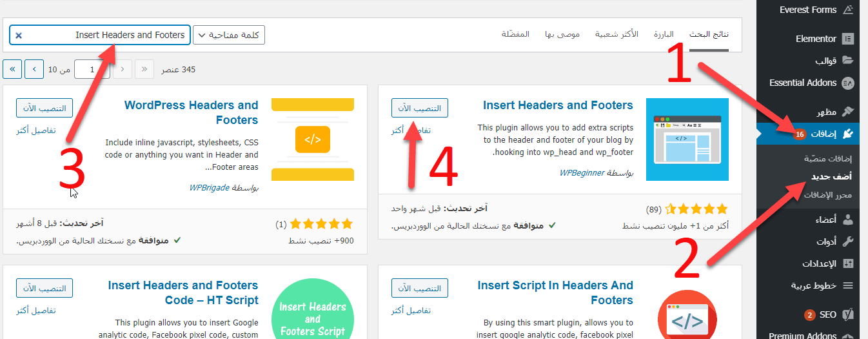Screen dimensions: 868x339
Task: Click the '345 عنصر' results count
Action: (178, 69)
